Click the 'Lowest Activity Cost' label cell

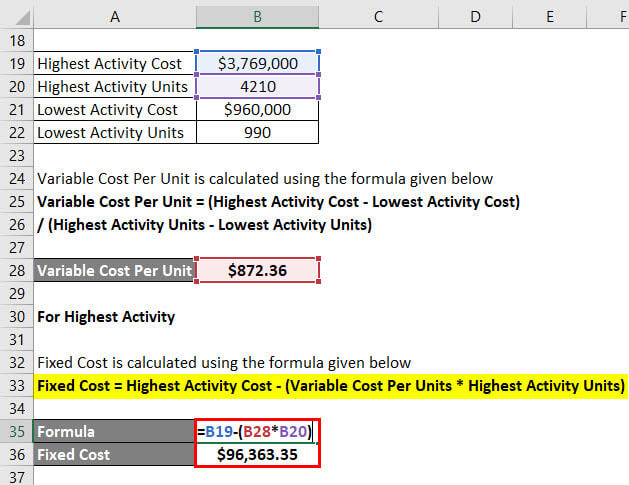(x=115, y=109)
